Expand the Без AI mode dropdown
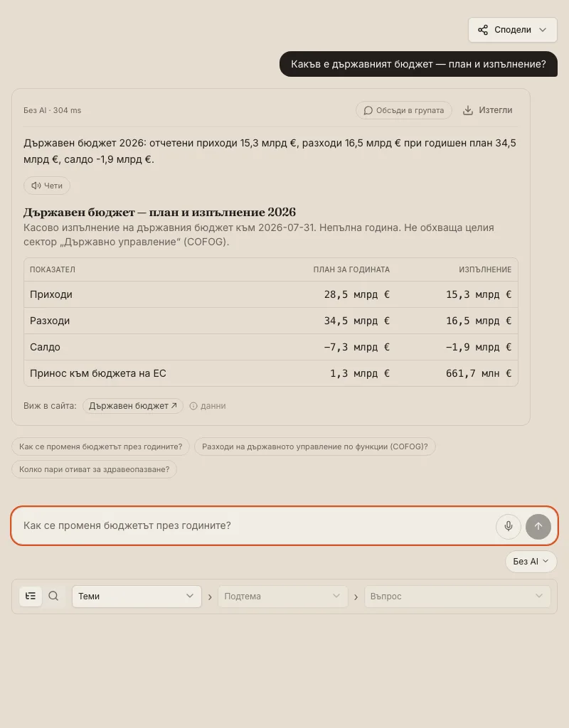The image size is (569, 728). click(531, 562)
